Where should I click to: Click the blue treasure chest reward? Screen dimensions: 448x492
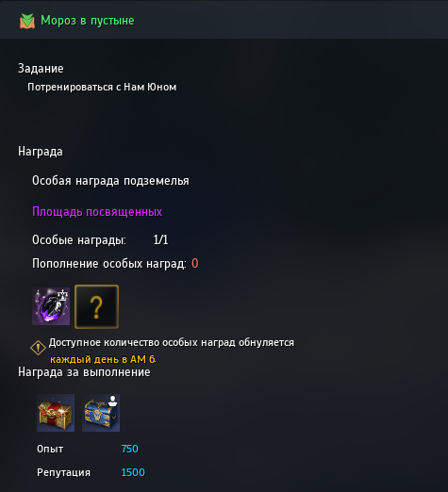pos(101,413)
